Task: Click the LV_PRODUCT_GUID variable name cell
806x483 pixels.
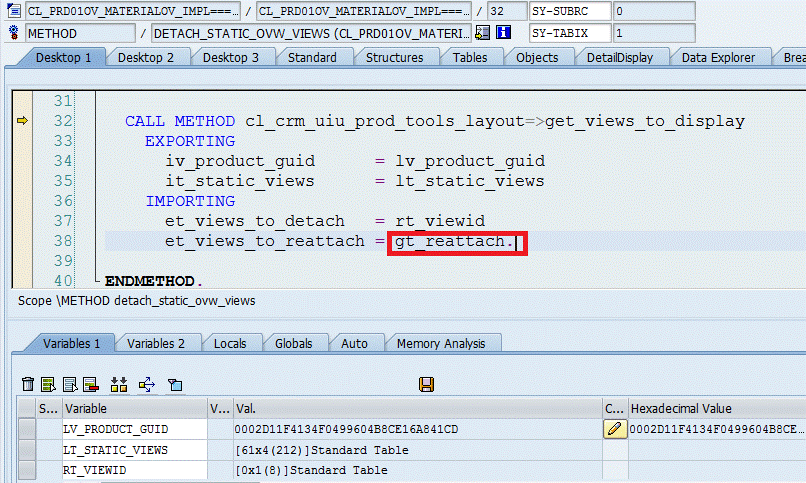Action: pyautogui.click(x=135, y=429)
